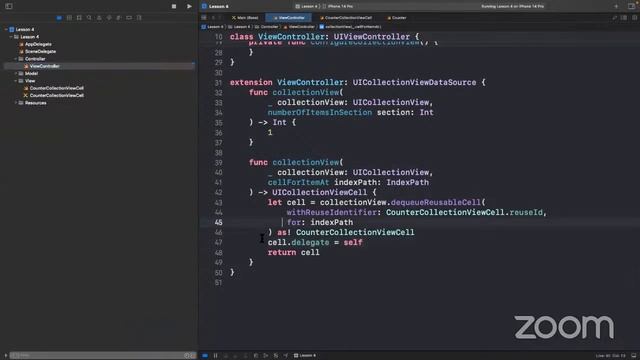This screenshot has height=360, width=640.
Task: Switch to CounterCollectionViewCell tab
Action: click(346, 18)
